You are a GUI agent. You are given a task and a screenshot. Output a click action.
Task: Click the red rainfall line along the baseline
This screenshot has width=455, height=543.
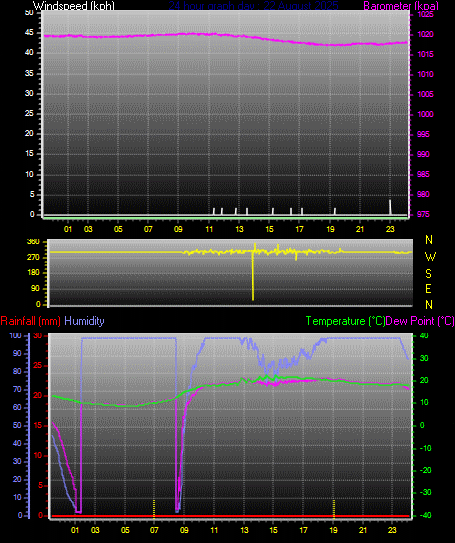pos(231,516)
